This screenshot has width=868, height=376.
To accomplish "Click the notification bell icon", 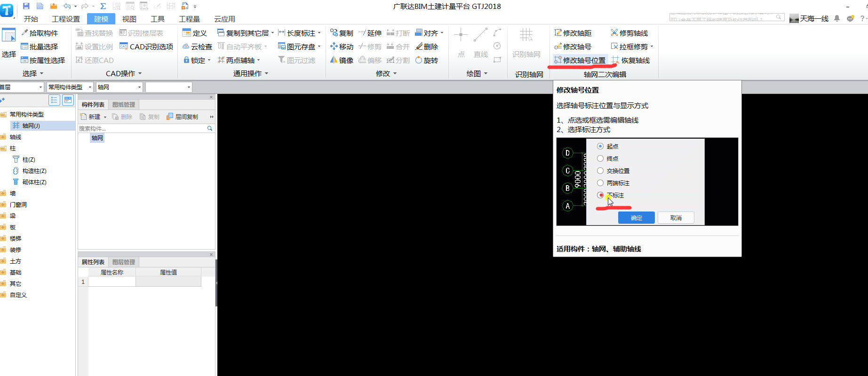I will pos(837,18).
